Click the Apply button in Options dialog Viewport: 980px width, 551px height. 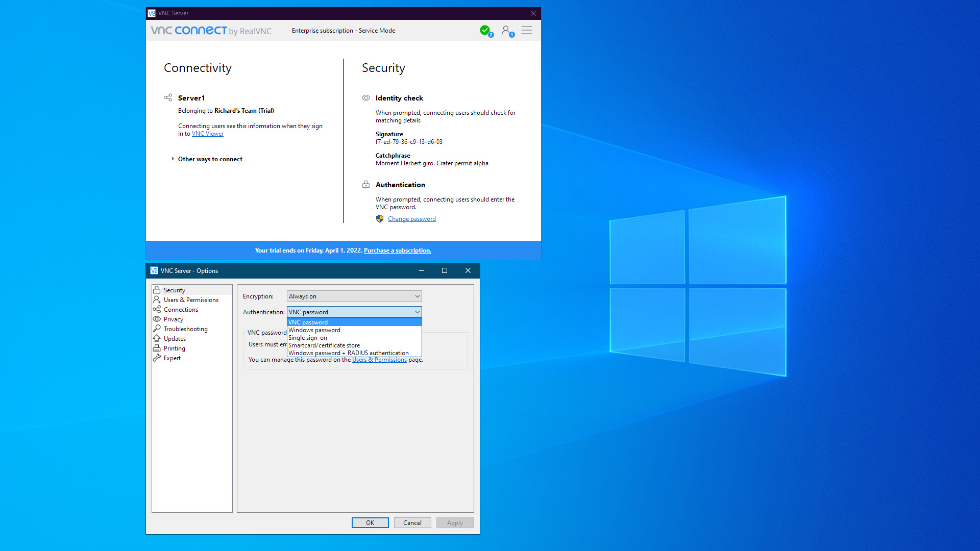[x=455, y=523]
